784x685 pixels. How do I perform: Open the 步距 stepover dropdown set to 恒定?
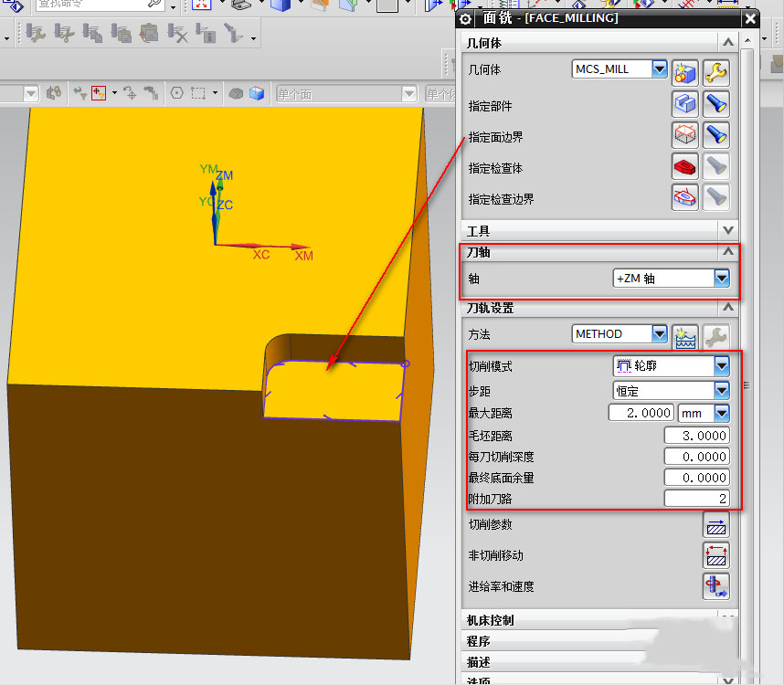point(721,390)
